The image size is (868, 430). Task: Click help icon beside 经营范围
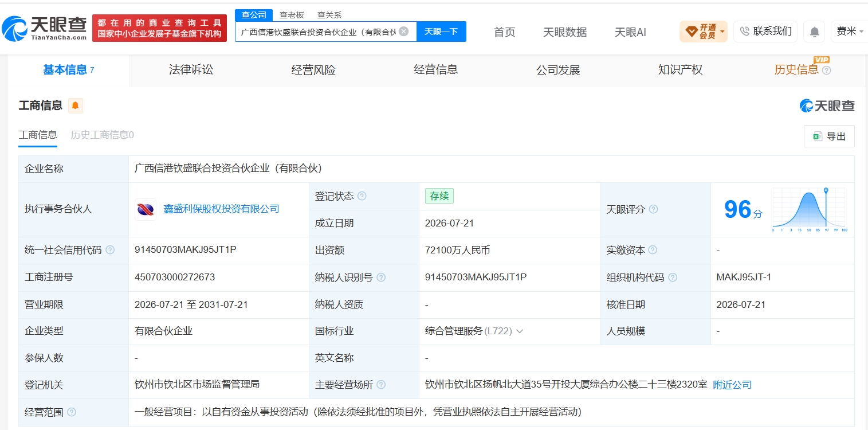(72, 412)
